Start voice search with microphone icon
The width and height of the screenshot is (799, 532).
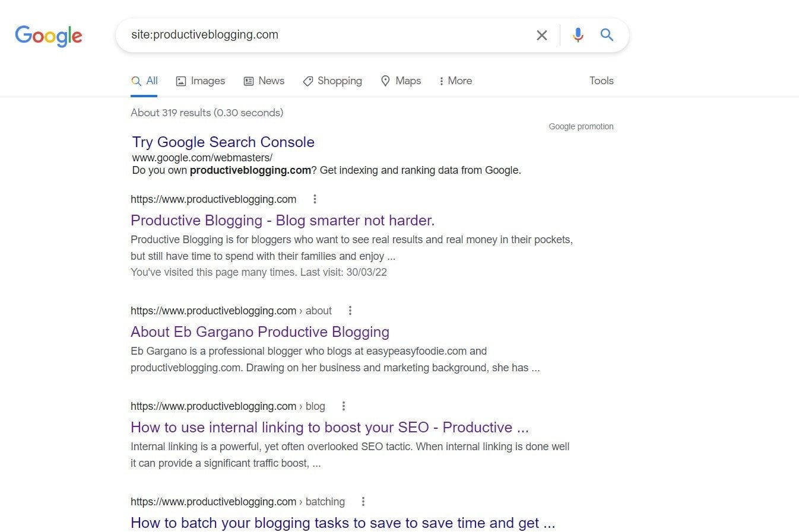coord(578,35)
